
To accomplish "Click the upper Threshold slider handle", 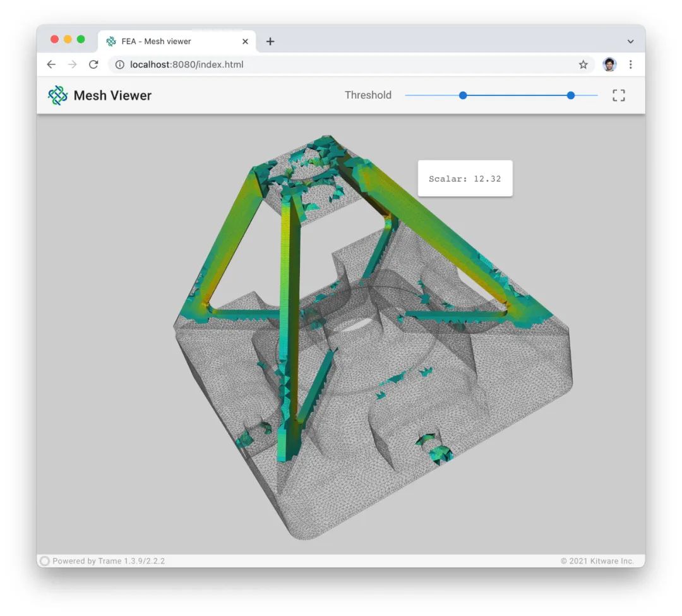I will click(571, 95).
